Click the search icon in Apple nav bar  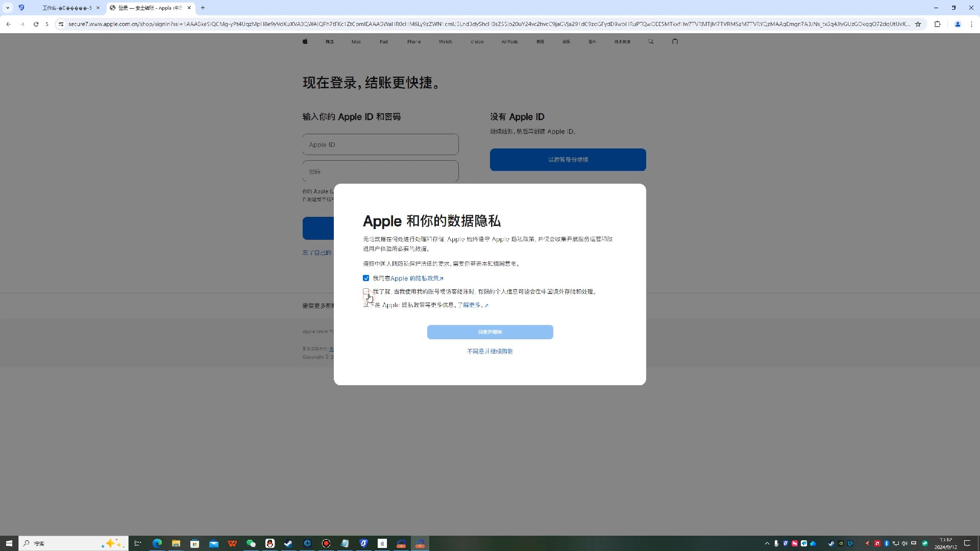651,42
